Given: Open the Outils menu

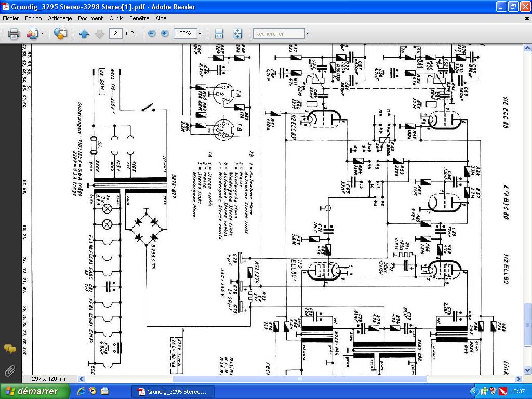Looking at the screenshot, I should pyautogui.click(x=116, y=18).
